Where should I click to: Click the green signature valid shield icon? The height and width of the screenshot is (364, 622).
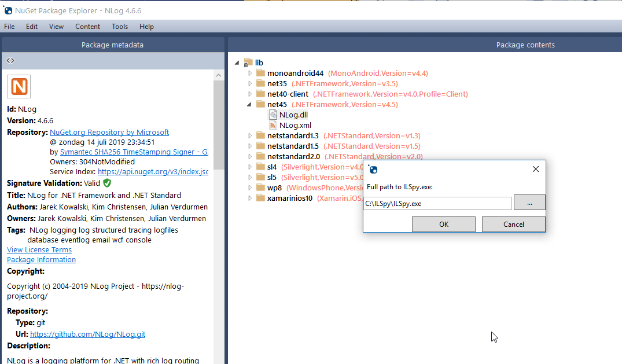click(107, 183)
